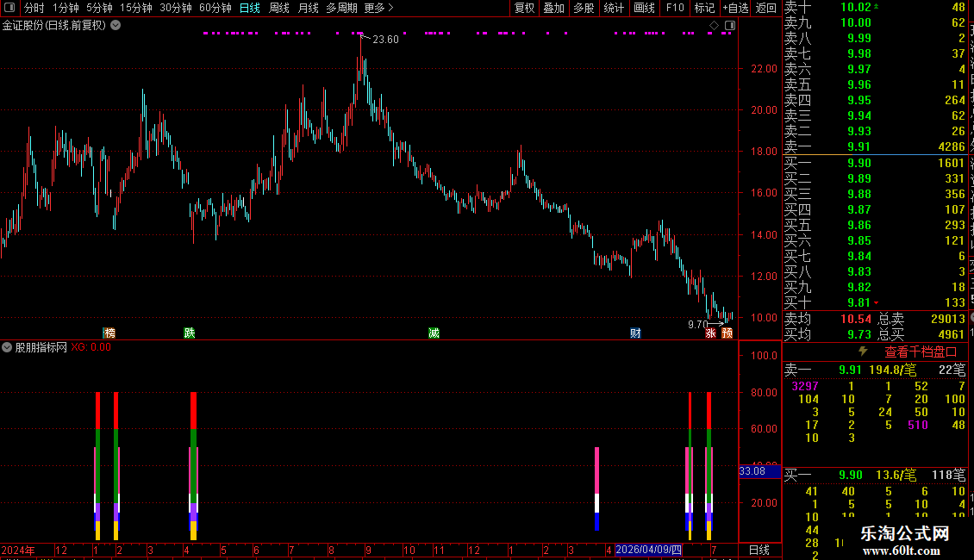
Task: Click the 榜 event marker
Action: (x=109, y=333)
